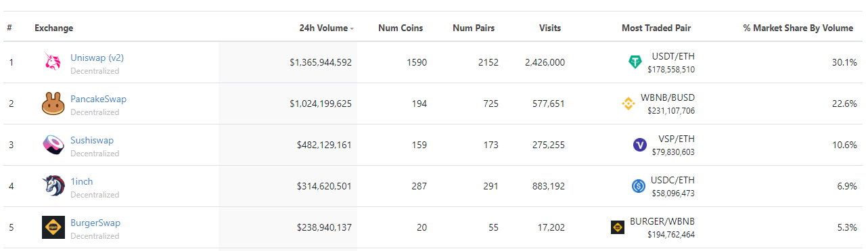
Task: Sort by % Market Share By Volume header
Action: click(x=798, y=28)
